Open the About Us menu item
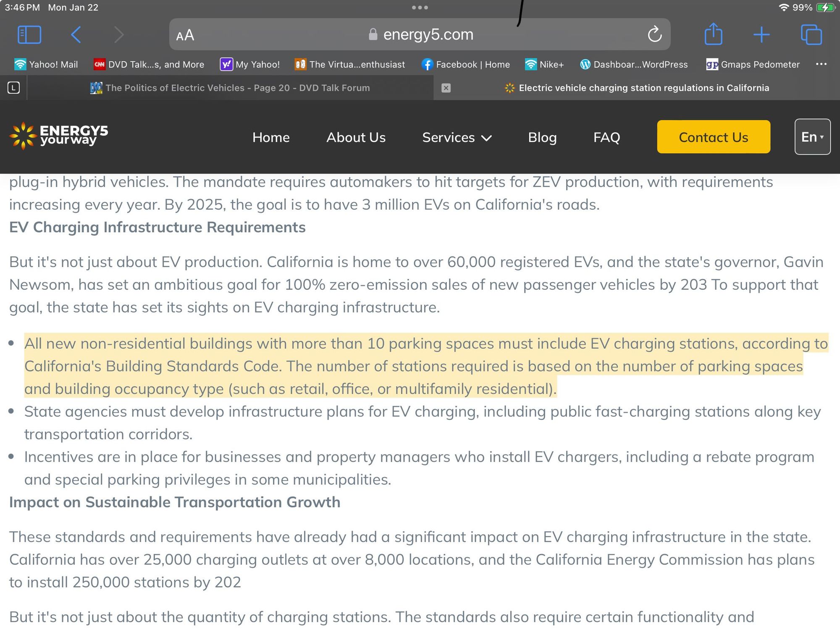The height and width of the screenshot is (630, 840). (356, 137)
